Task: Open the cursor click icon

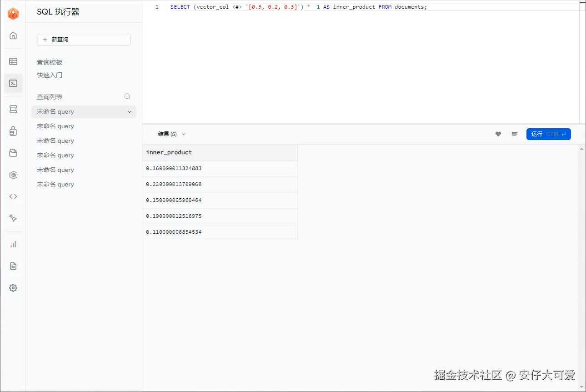Action: (13, 218)
